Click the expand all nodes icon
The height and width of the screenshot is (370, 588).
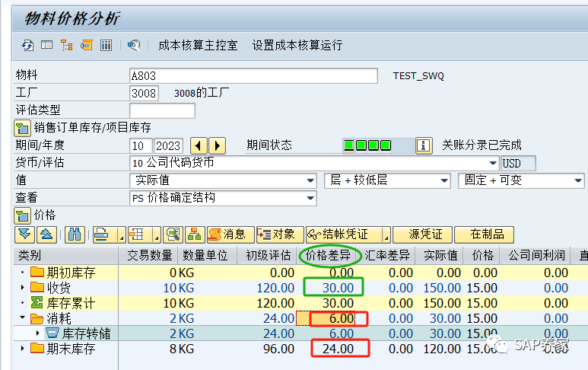[x=25, y=235]
